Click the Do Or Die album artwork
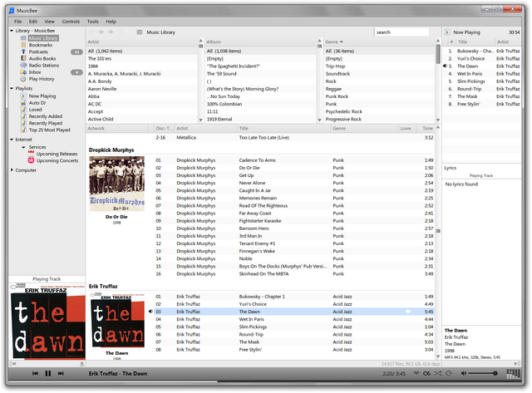Image resolution: width=532 pixels, height=393 pixels. [116, 184]
